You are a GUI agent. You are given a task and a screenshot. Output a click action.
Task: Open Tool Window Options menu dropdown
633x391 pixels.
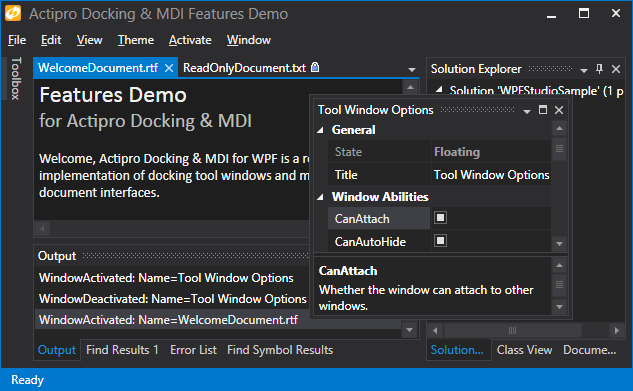click(527, 111)
